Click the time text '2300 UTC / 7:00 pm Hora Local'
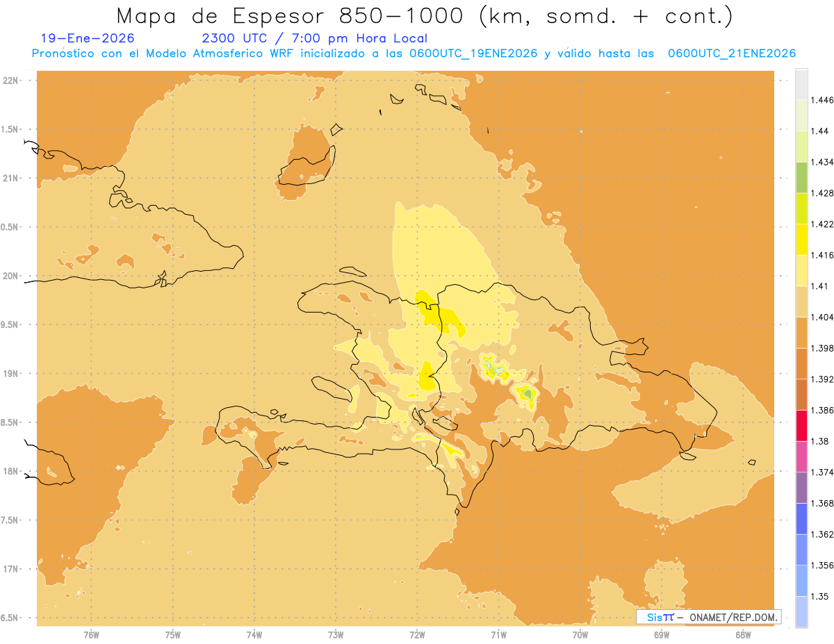The height and width of the screenshot is (644, 834). pos(315,39)
